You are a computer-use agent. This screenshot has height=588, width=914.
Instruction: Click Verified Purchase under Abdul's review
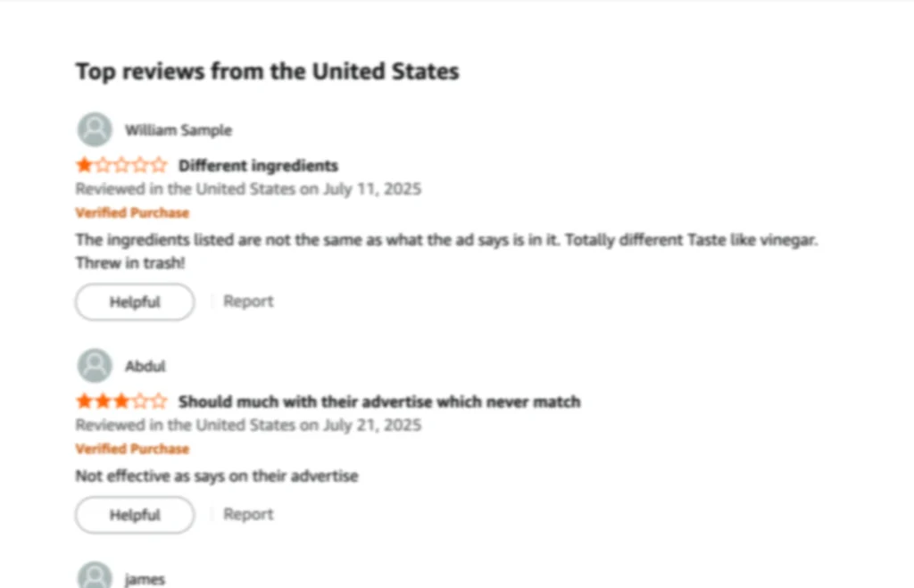132,449
